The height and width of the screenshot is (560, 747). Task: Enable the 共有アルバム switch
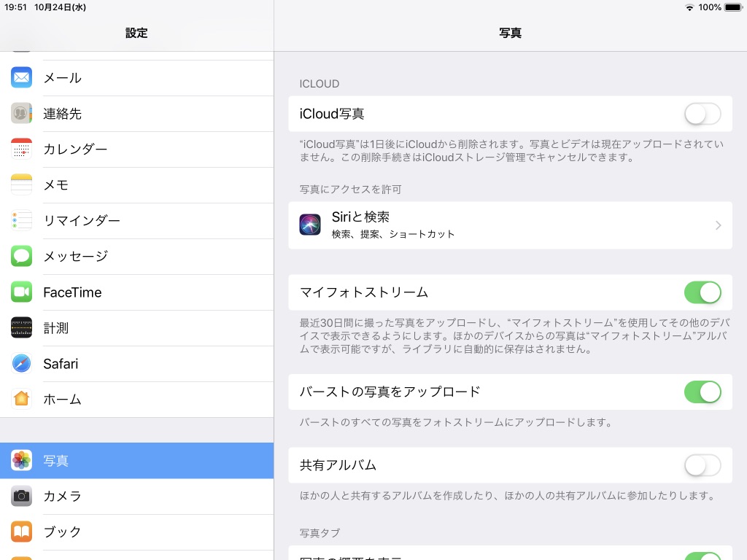click(x=703, y=465)
